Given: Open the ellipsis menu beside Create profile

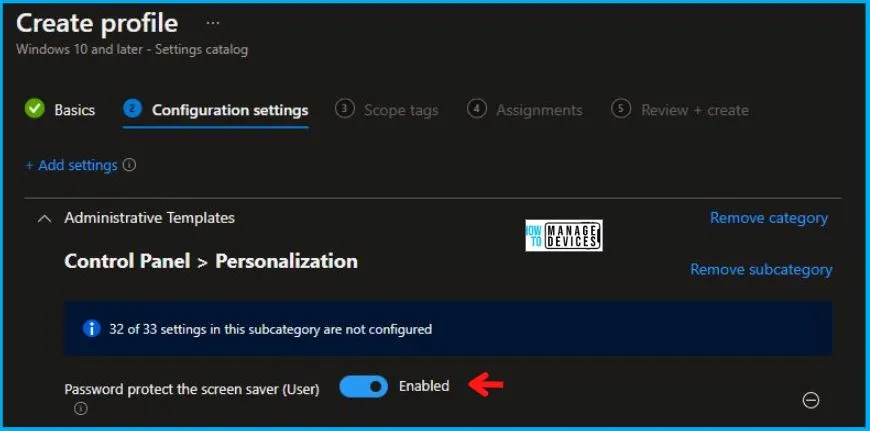Looking at the screenshot, I should [x=211, y=22].
